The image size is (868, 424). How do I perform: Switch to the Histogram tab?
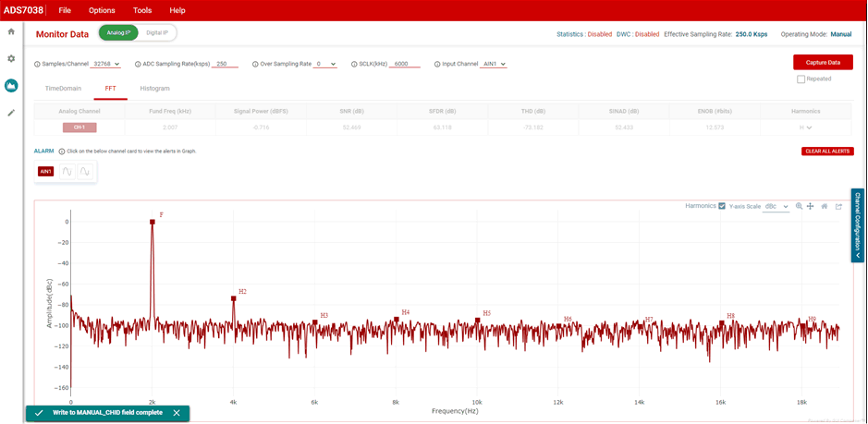tap(154, 88)
